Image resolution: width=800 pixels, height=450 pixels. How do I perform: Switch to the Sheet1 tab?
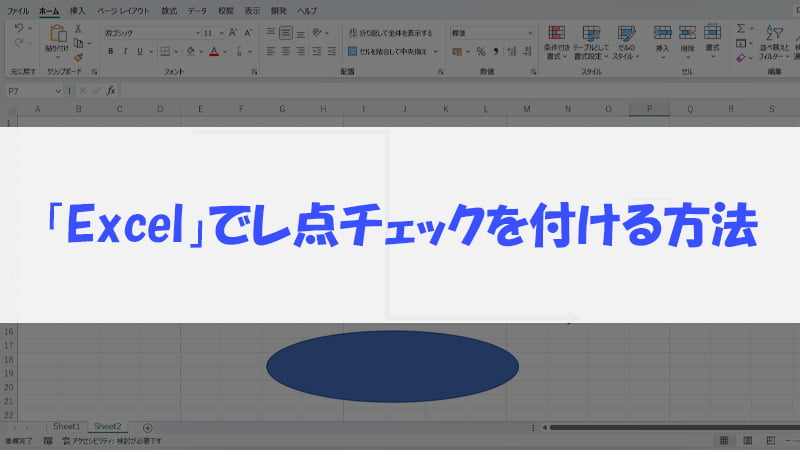coord(66,426)
